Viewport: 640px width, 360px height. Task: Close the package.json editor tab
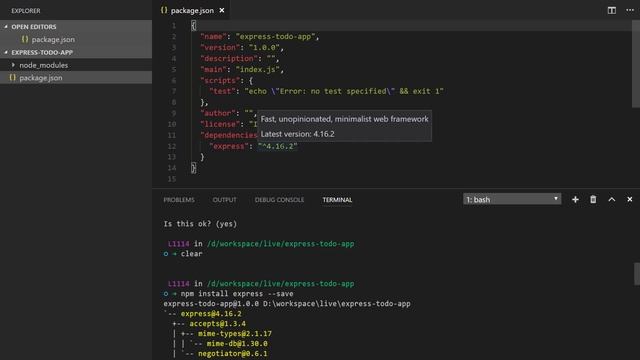pyautogui.click(x=222, y=10)
